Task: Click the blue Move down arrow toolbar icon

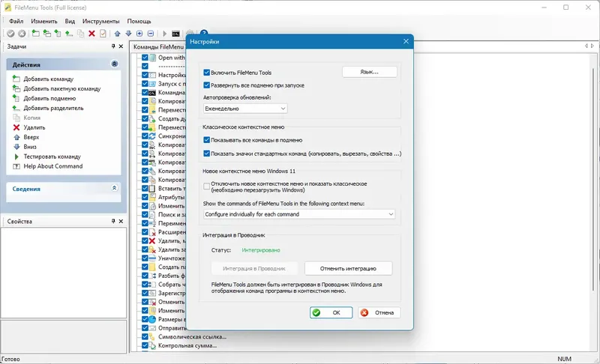Action: pyautogui.click(x=128, y=34)
